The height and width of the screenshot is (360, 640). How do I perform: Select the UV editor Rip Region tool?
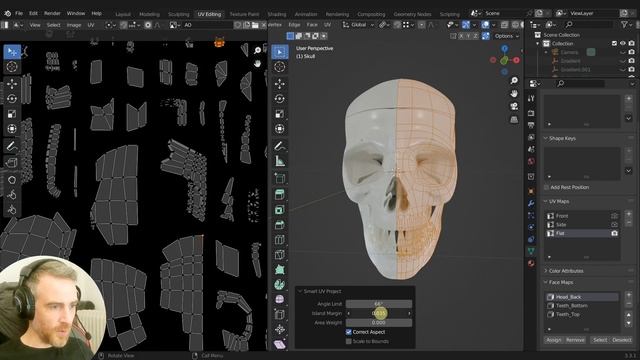12,163
